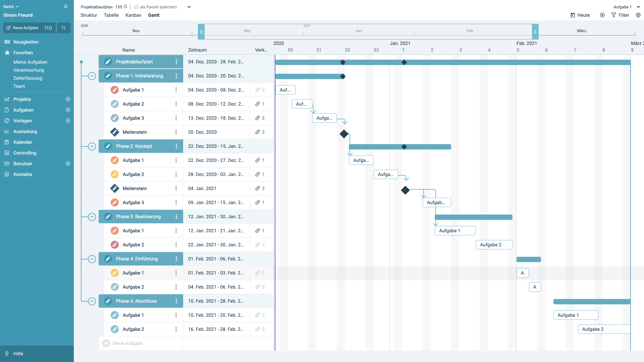Viewport: 644px width, 362px height.
Task: Switch to the Kanban view tab
Action: (x=133, y=15)
